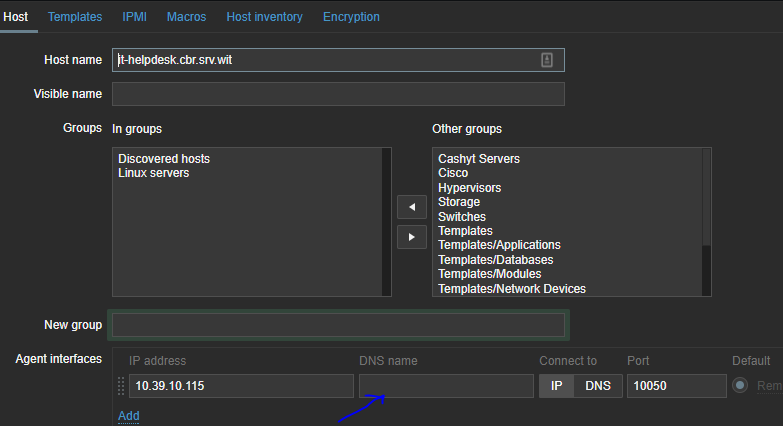
Task: Go to Host inventory tab
Action: coord(265,16)
